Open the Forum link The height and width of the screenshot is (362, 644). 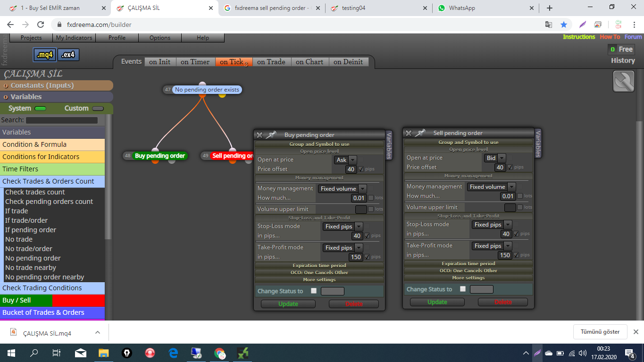633,37
